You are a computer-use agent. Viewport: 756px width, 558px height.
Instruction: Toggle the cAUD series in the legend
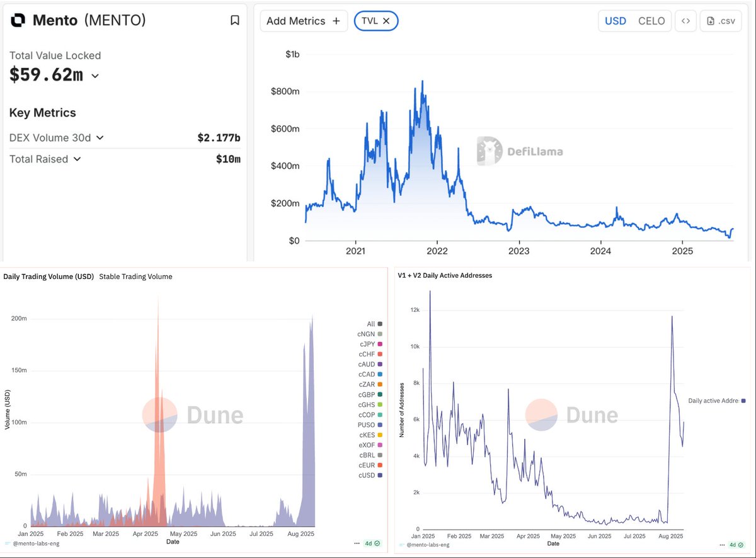tap(370, 364)
